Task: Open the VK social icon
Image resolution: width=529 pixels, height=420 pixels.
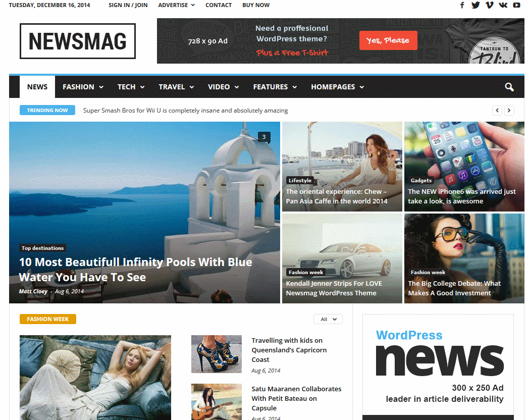Action: (x=503, y=5)
